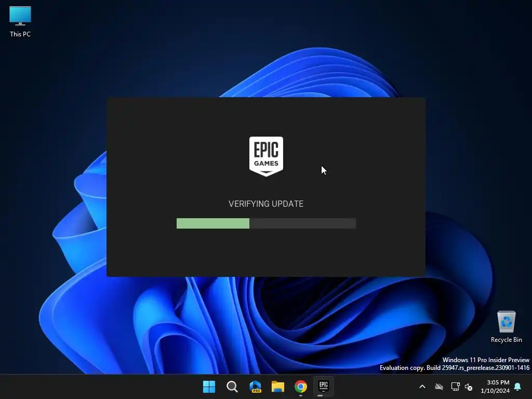Click the green update verification progress bar
The height and width of the screenshot is (399, 532).
click(x=266, y=223)
